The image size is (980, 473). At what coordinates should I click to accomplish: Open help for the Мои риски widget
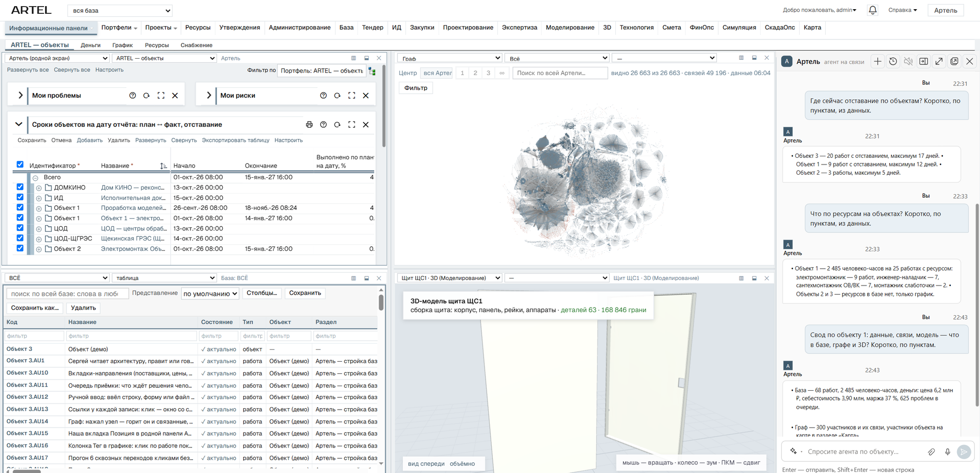coord(323,96)
